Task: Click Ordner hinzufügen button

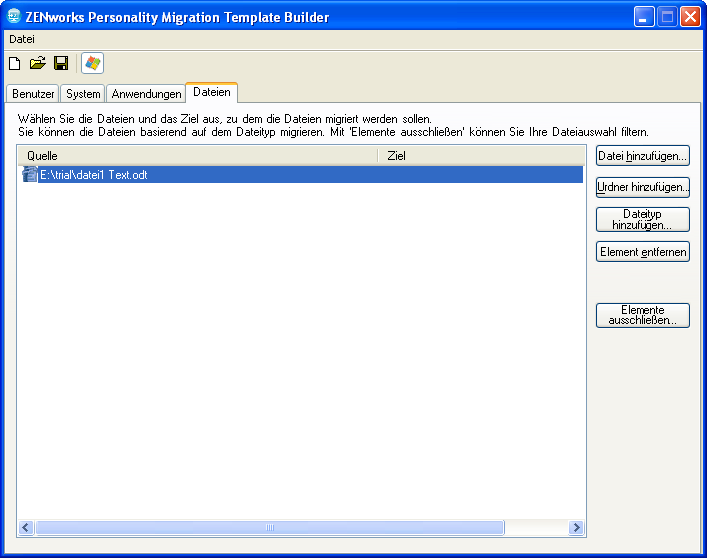Action: point(643,187)
